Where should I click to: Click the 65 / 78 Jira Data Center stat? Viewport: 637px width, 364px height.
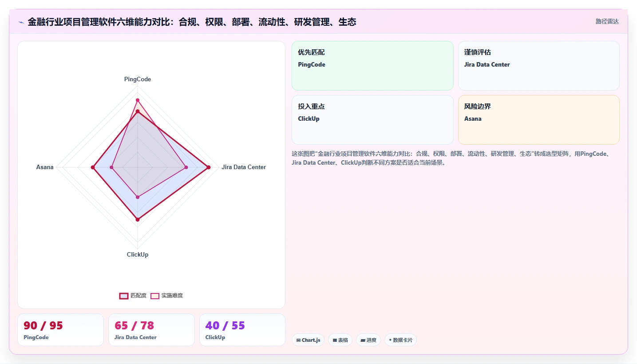pos(151,330)
